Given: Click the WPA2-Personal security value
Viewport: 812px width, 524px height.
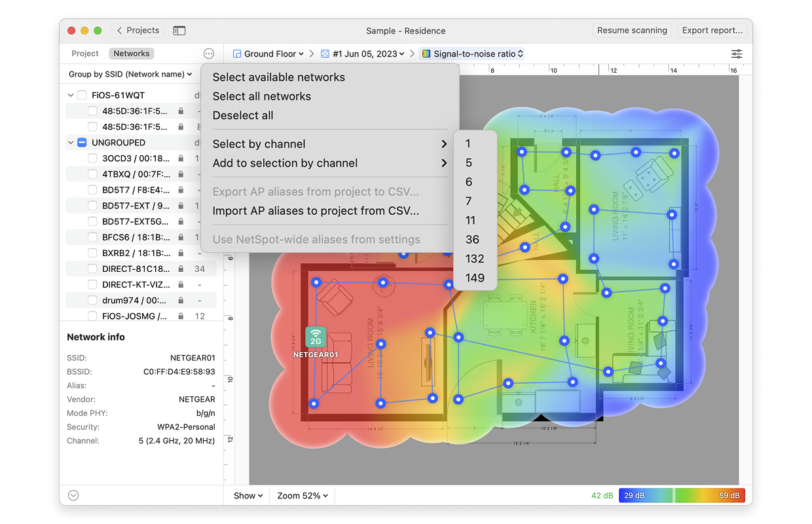Looking at the screenshot, I should tap(186, 427).
